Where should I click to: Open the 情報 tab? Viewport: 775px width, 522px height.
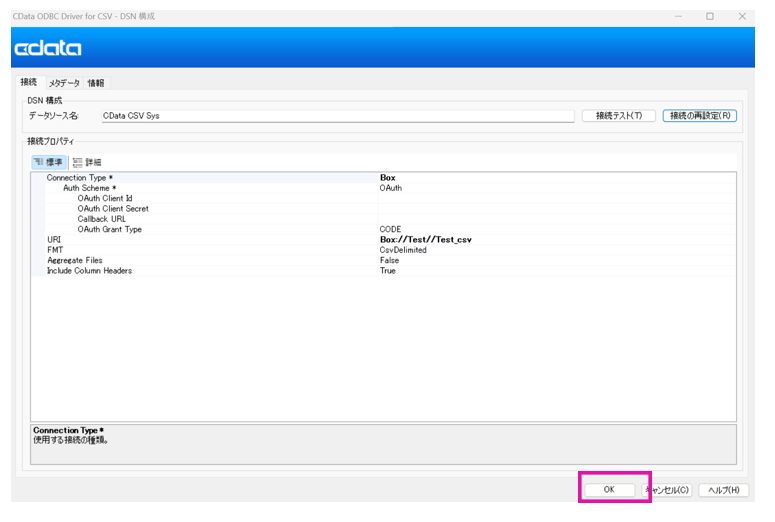pos(96,83)
